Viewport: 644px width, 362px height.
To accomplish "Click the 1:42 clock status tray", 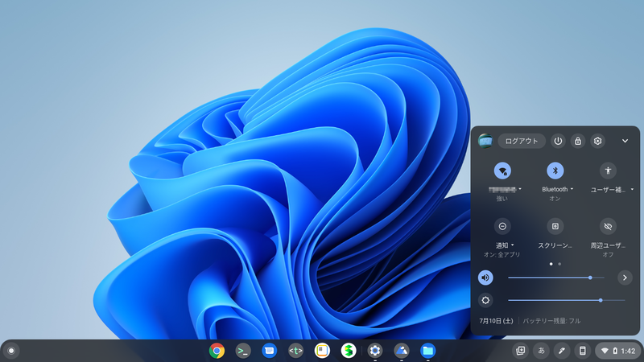I will coord(617,351).
